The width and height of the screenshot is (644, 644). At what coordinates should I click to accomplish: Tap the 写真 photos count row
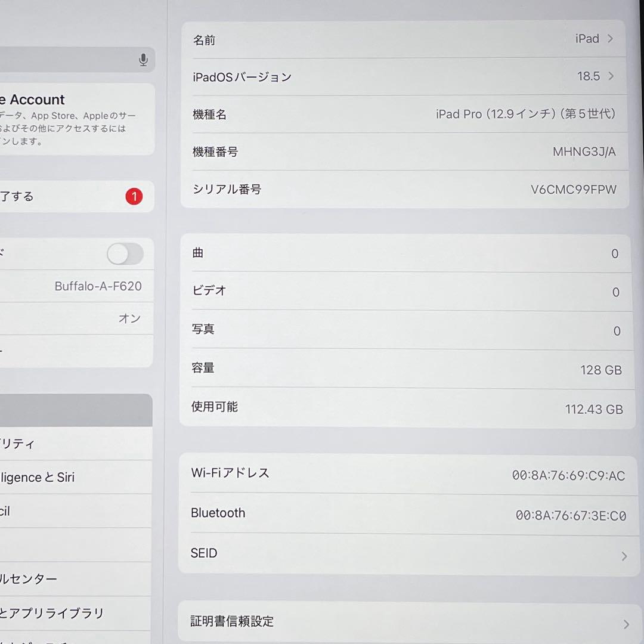405,330
